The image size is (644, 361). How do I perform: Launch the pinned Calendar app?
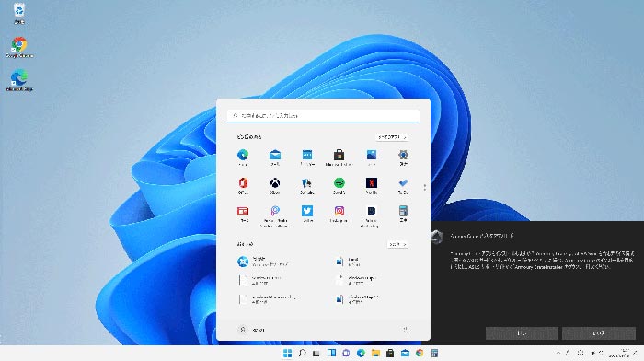306,157
